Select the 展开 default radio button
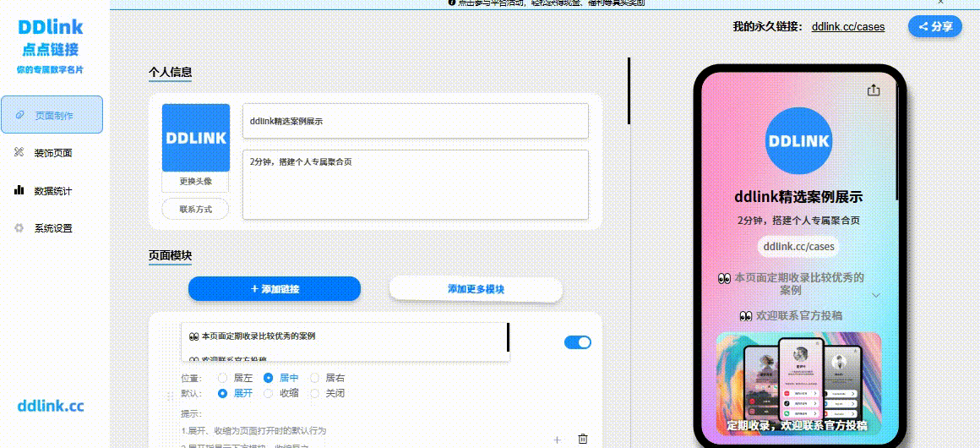Viewport: 980px width, 448px height. coord(222,394)
